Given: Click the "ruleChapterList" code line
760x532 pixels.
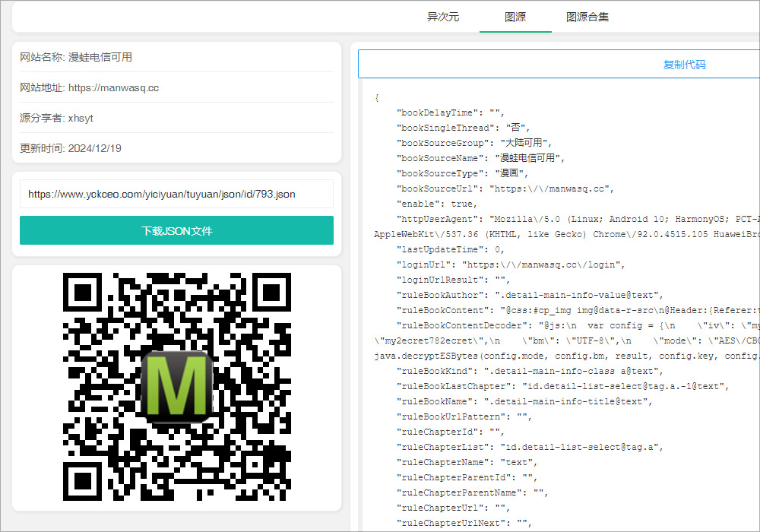Looking at the screenshot, I should click(530, 447).
